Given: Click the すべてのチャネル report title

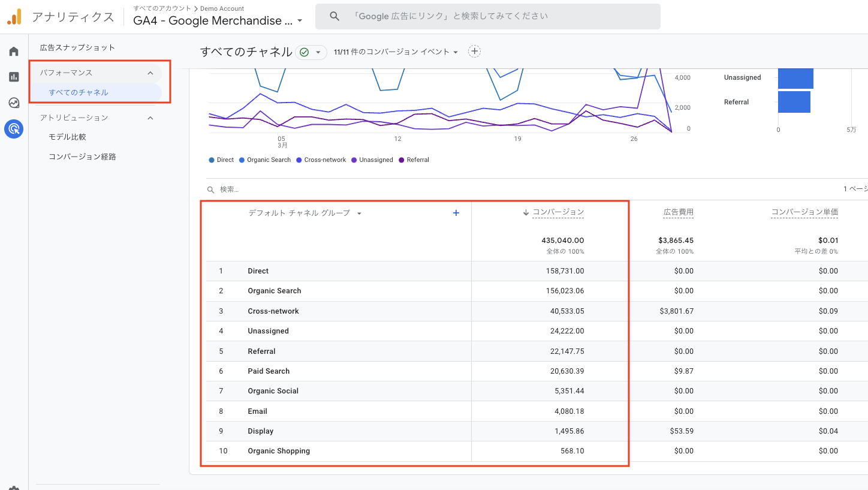Looking at the screenshot, I should tap(246, 52).
